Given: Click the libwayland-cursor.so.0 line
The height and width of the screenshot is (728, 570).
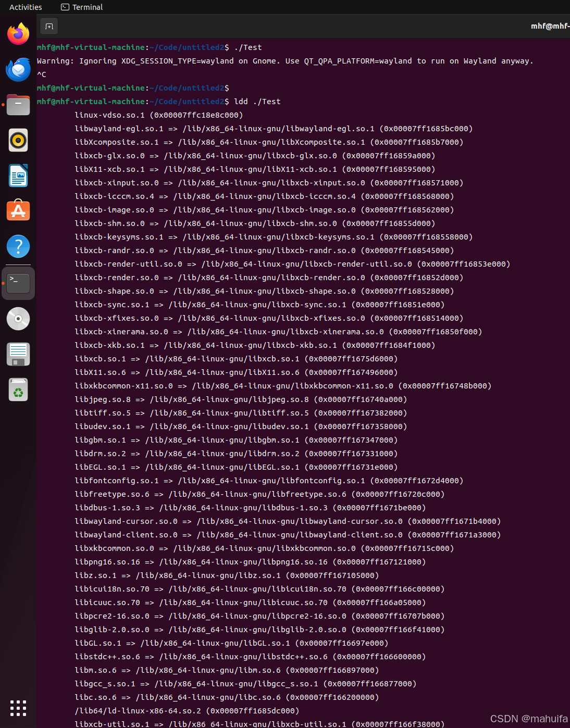Looking at the screenshot, I should [x=288, y=521].
